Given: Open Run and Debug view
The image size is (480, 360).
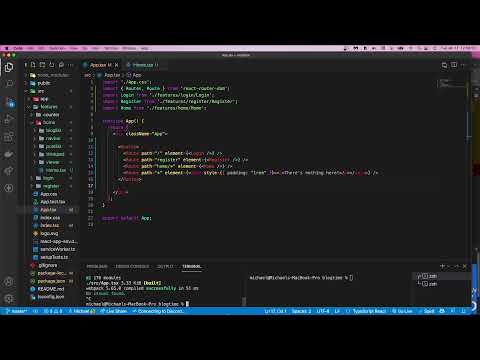Looking at the screenshot, I should click(x=9, y=119).
